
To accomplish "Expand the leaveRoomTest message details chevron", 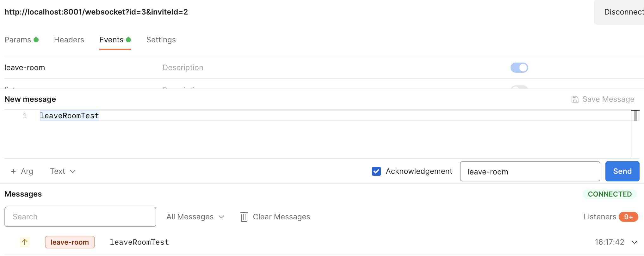I will click(634, 242).
